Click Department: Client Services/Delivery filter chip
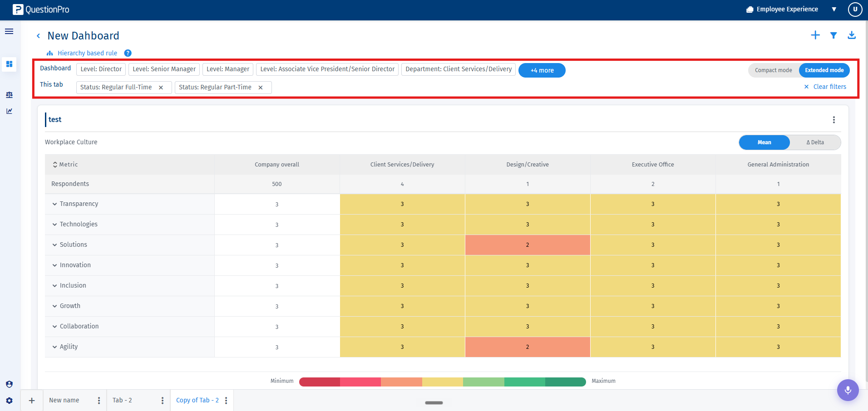 click(459, 69)
